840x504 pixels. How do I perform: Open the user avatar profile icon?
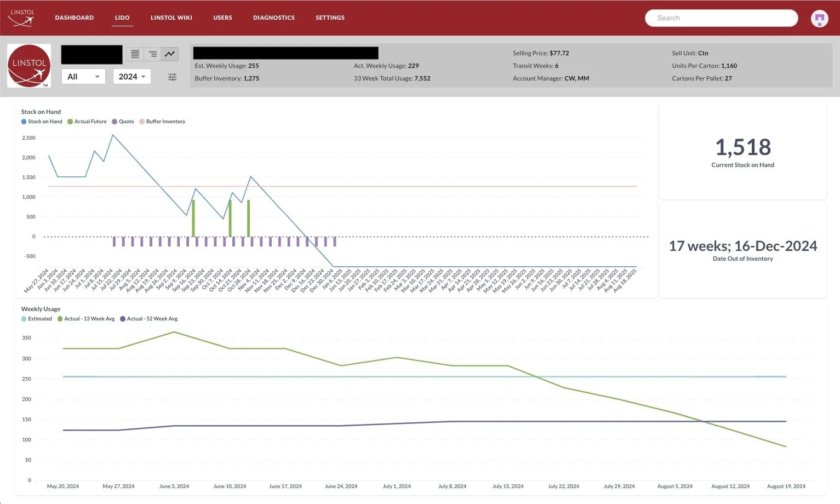pyautogui.click(x=819, y=19)
